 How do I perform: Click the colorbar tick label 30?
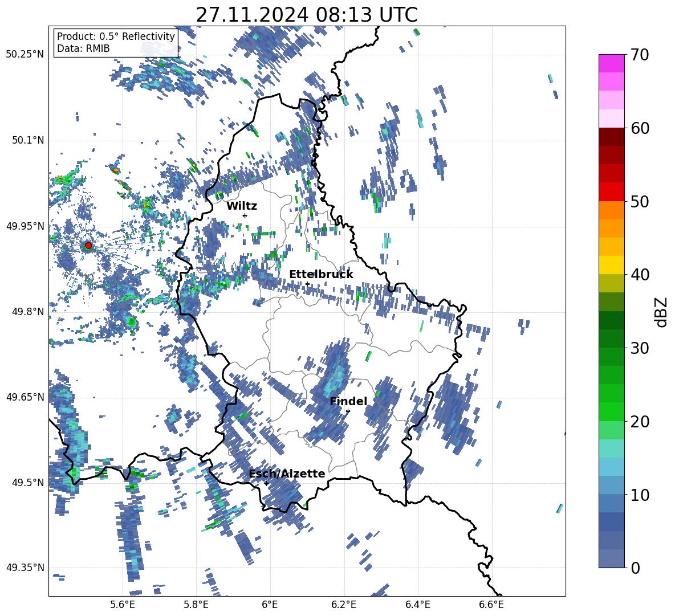[x=640, y=348]
